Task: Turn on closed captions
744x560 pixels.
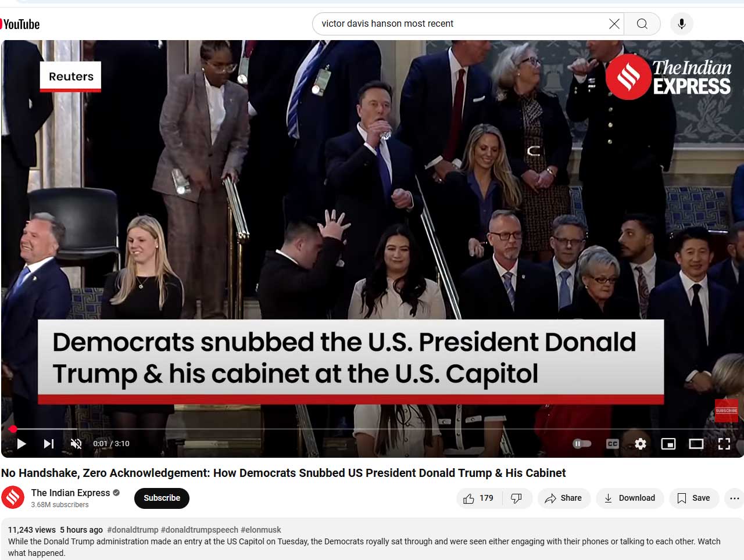Action: tap(613, 444)
